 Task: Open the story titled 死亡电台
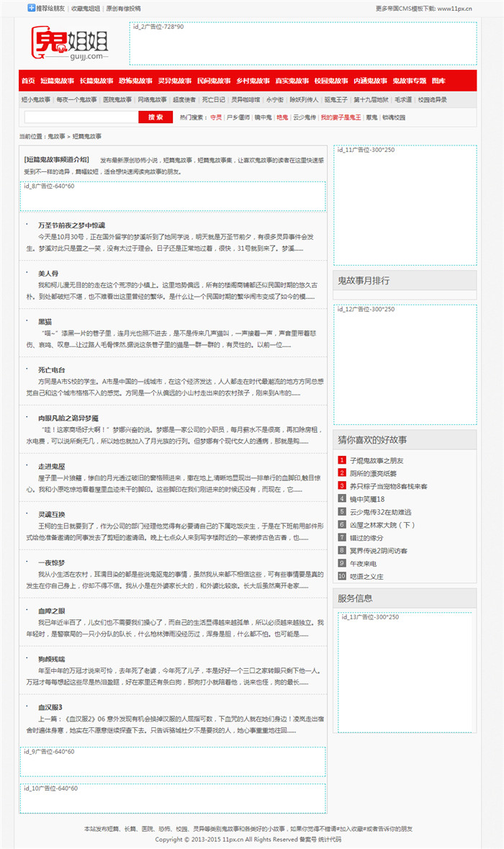pos(52,369)
